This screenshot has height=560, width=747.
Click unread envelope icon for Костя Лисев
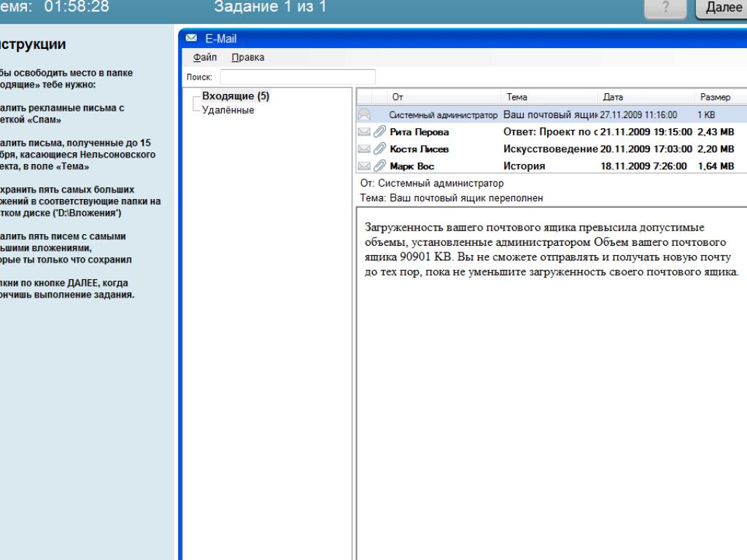[365, 149]
